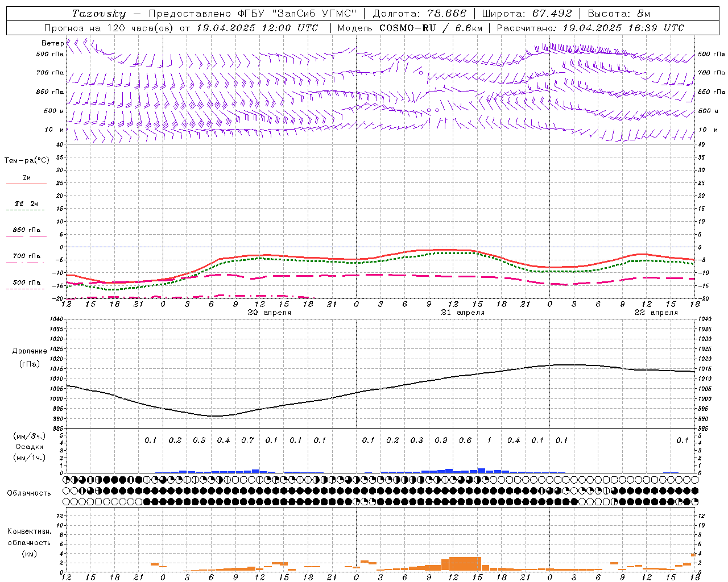Click the "Тем-ра(°C)" panel label

click(x=27, y=161)
